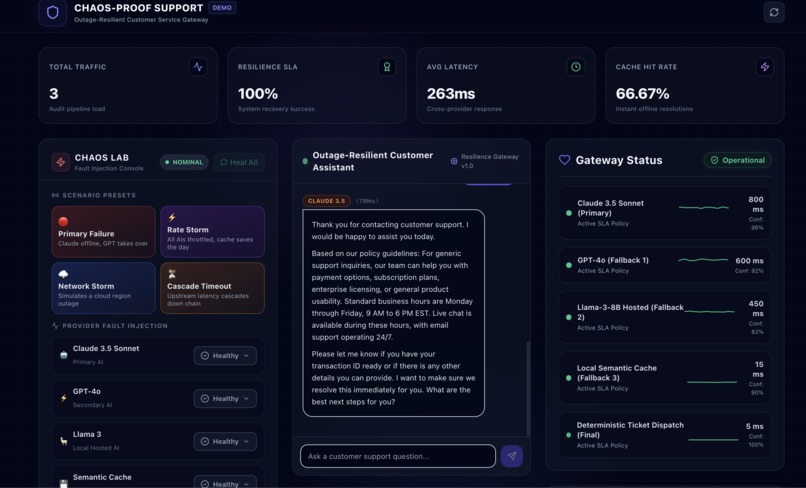
Task: Click the llama icon beside Llama 3
Action: tap(63, 441)
